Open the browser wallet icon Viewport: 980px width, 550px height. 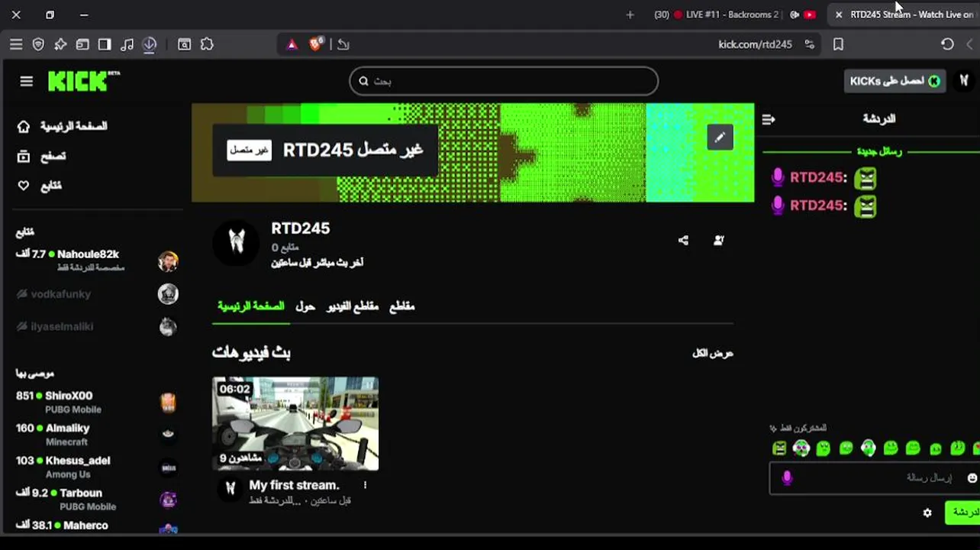coord(82,44)
